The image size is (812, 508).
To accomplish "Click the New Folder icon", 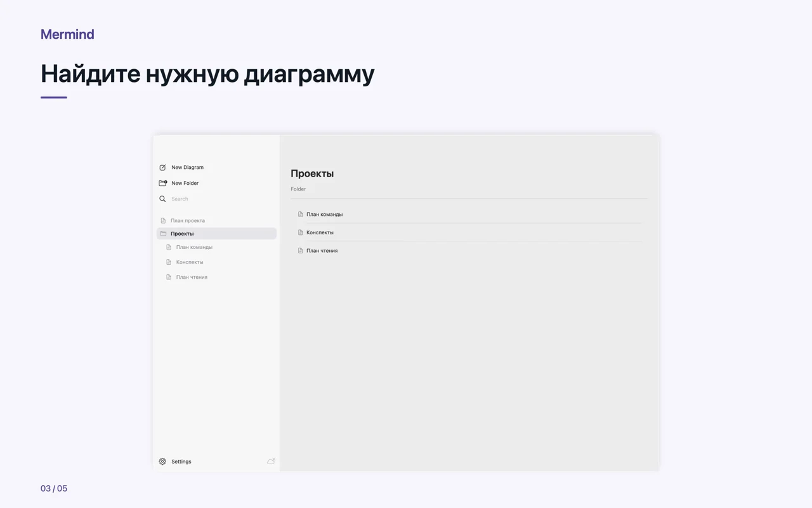I will pos(163,183).
